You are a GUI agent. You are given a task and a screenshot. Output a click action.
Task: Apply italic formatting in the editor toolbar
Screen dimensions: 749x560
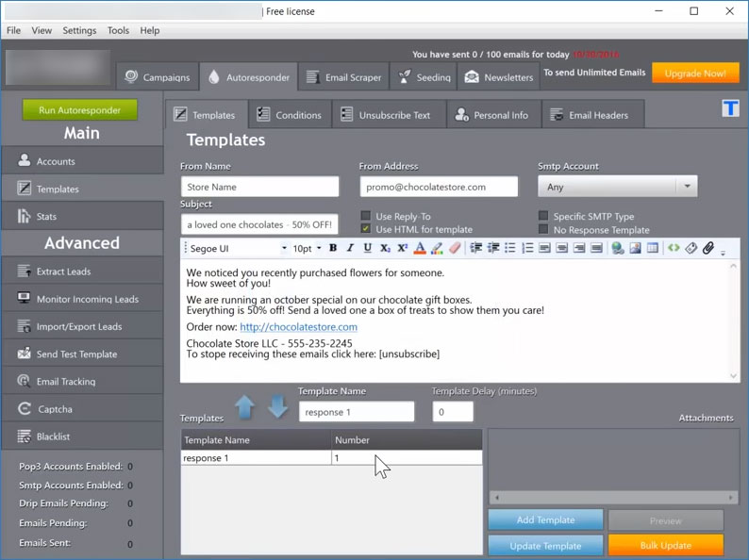[x=350, y=249]
